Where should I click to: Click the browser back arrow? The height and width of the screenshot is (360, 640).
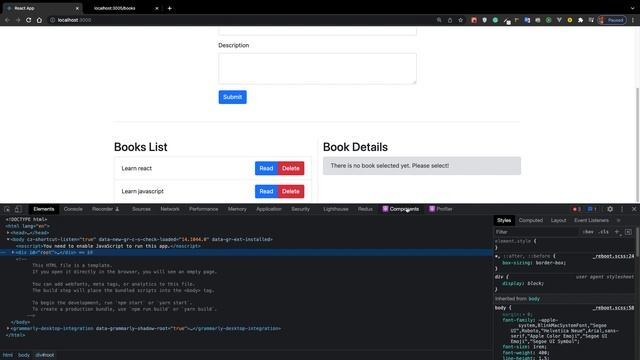click(7, 20)
